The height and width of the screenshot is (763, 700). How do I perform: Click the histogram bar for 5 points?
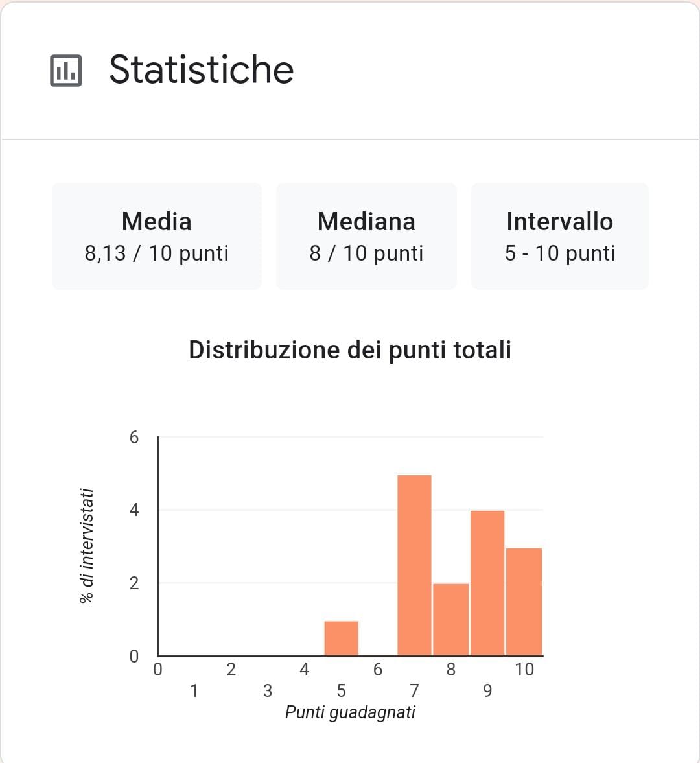(342, 639)
